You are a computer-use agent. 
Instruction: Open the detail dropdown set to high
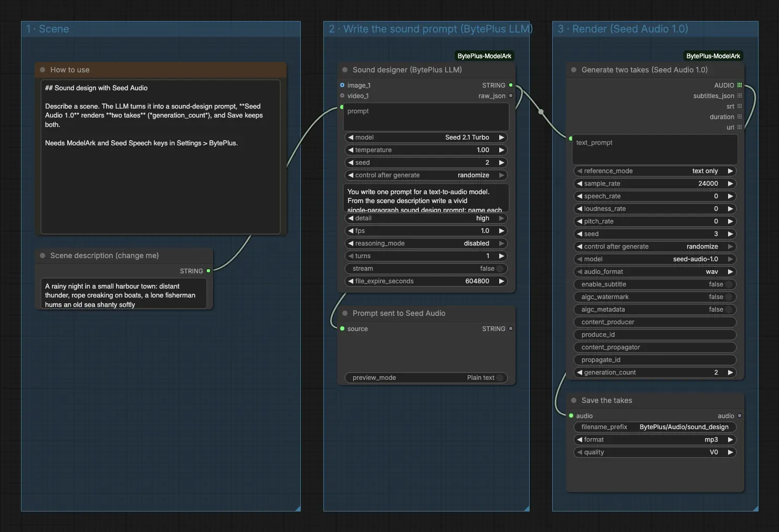pyautogui.click(x=426, y=218)
